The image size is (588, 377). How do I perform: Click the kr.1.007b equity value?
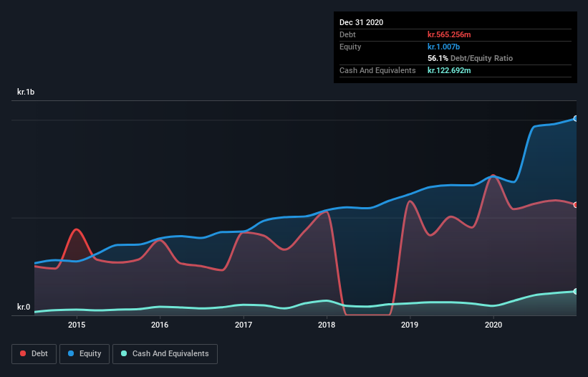click(x=443, y=47)
